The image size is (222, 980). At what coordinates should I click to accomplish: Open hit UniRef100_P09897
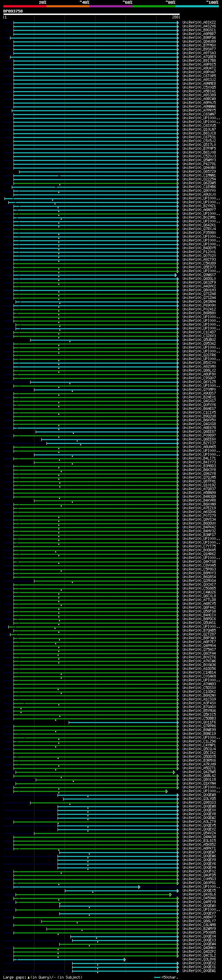tap(199, 435)
